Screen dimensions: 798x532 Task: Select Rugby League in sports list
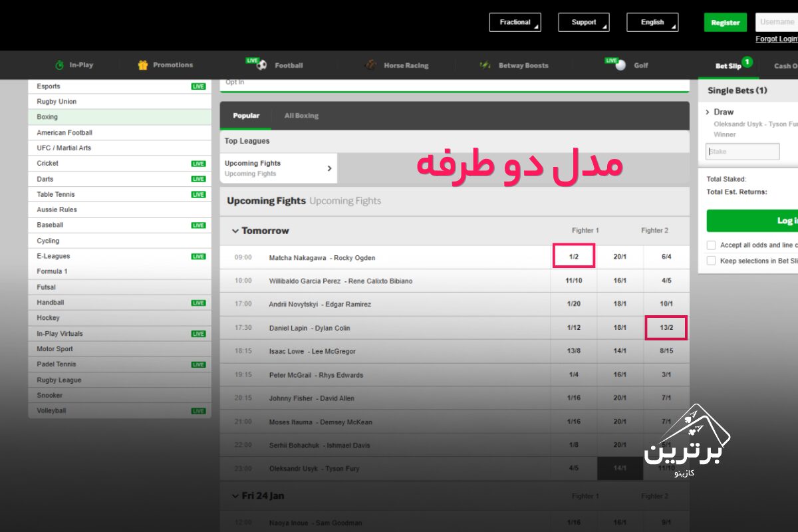120,380
